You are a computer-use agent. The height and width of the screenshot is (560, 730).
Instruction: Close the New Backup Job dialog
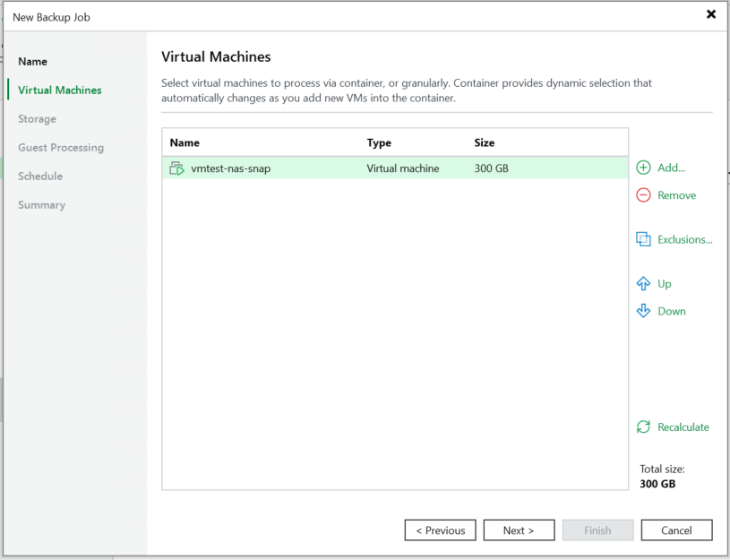tap(711, 14)
